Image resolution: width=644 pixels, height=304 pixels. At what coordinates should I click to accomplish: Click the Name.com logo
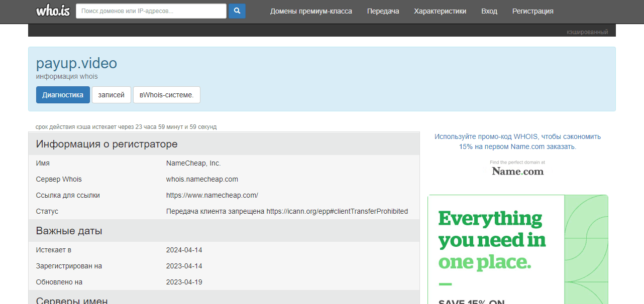click(517, 171)
